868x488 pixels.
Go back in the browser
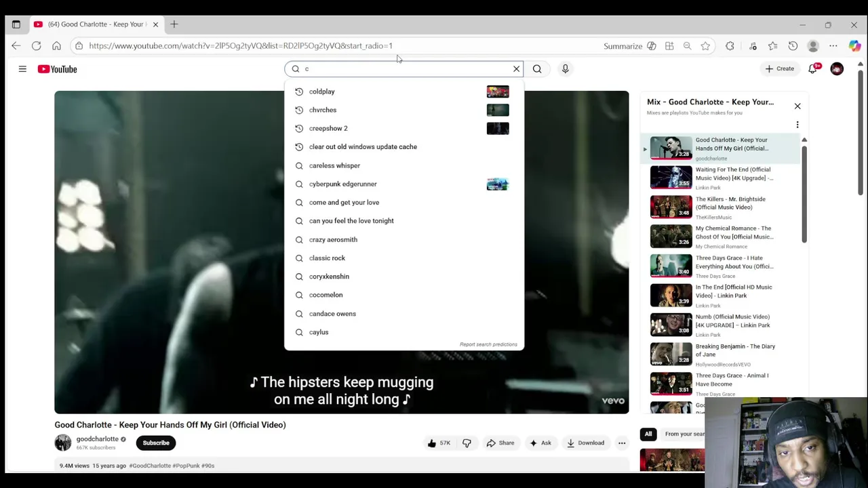click(16, 46)
